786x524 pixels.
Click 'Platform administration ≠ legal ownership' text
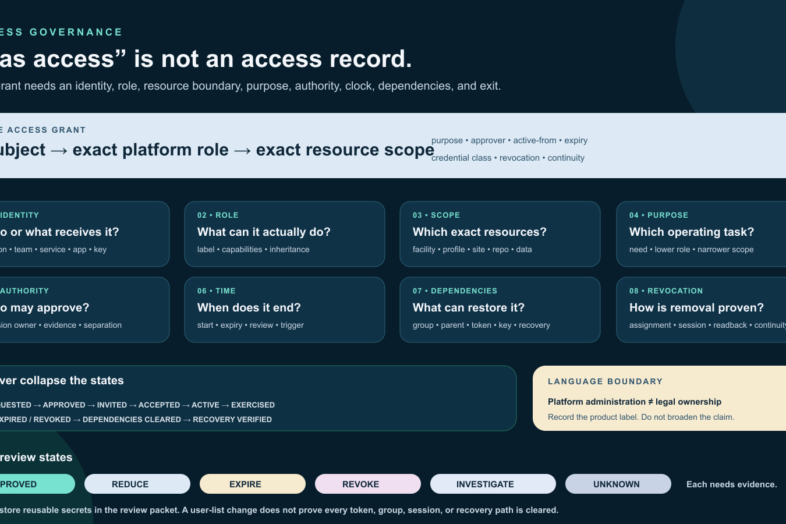pyautogui.click(x=634, y=402)
